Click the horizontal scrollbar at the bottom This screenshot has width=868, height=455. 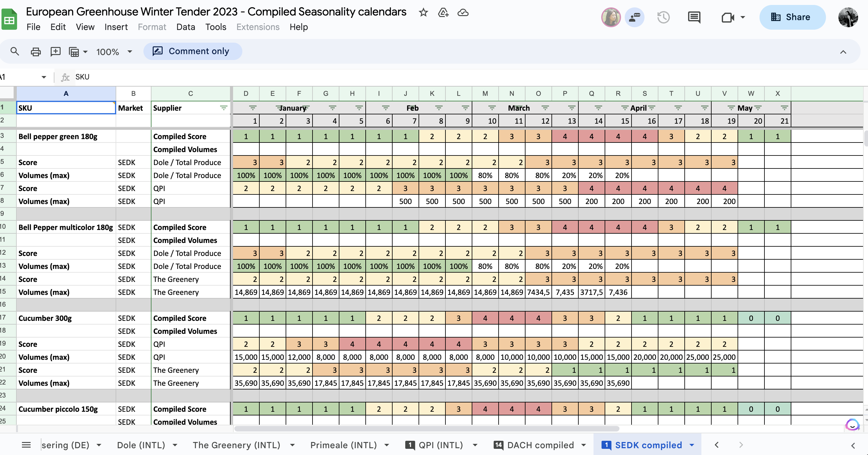[x=426, y=429]
